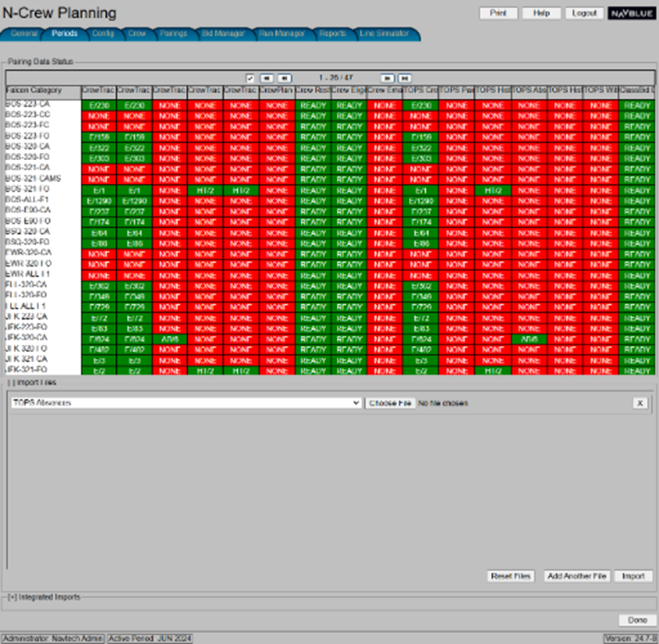This screenshot has height=644, width=659.
Task: Click the TOPS Cre cell E/230 for BOS-223-CA
Action: (x=420, y=105)
